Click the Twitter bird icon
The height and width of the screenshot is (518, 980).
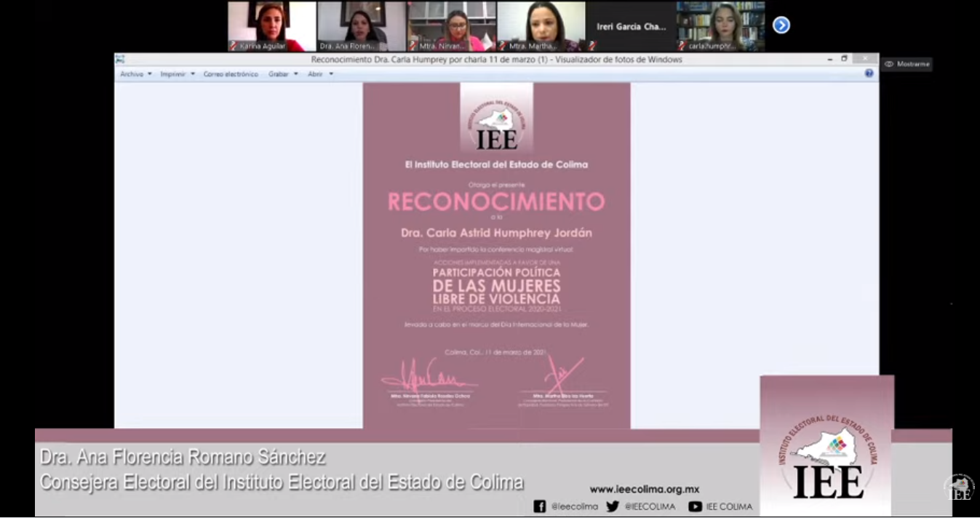click(613, 506)
